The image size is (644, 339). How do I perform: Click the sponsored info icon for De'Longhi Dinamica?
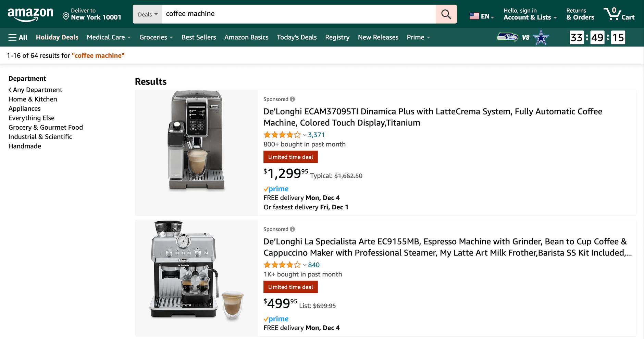coord(292,99)
